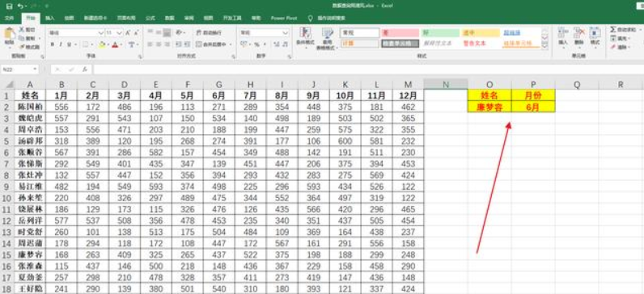The image size is (644, 294).
Task: Click the Fill button in editing group
Action: point(621,39)
